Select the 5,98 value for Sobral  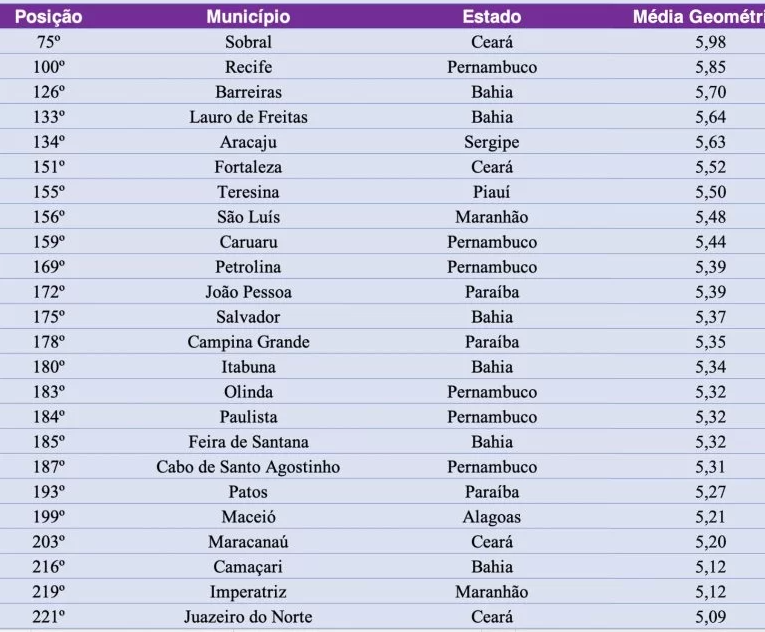click(711, 42)
